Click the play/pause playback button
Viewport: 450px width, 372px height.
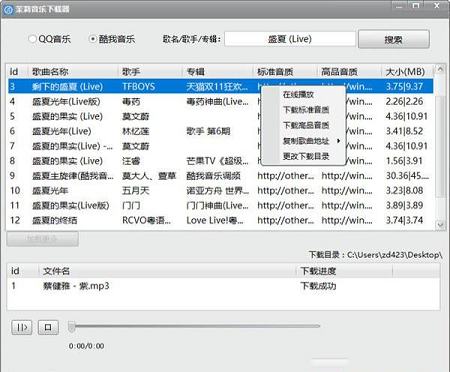click(x=22, y=327)
